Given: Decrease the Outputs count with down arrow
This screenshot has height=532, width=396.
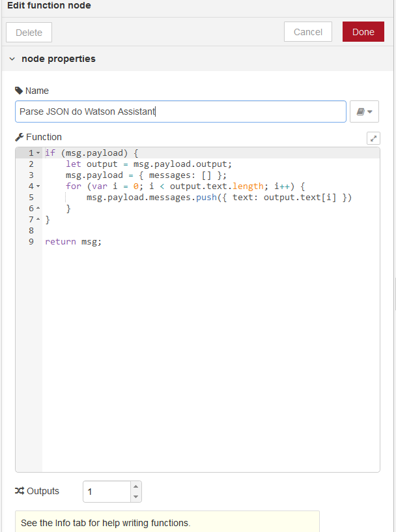Looking at the screenshot, I should pyautogui.click(x=135, y=497).
